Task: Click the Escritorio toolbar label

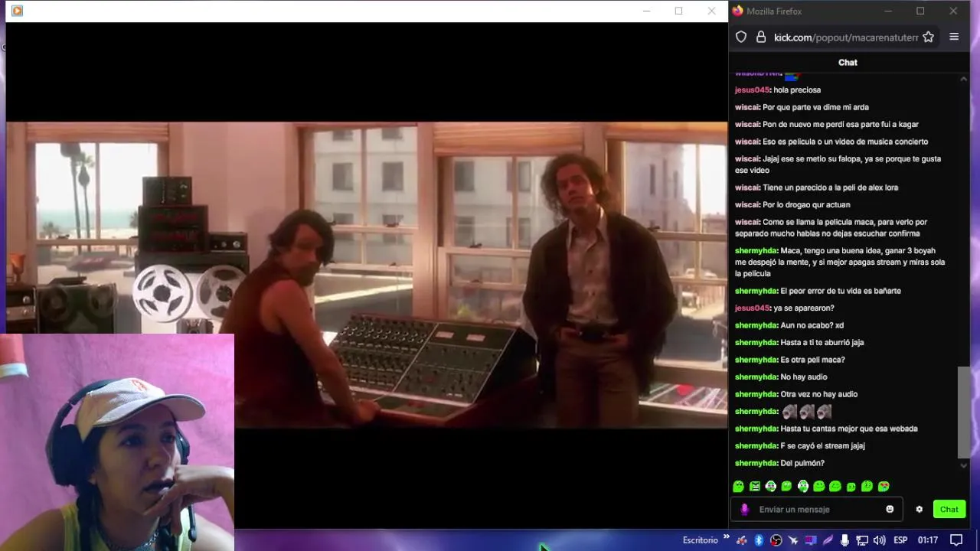Action: 701,540
